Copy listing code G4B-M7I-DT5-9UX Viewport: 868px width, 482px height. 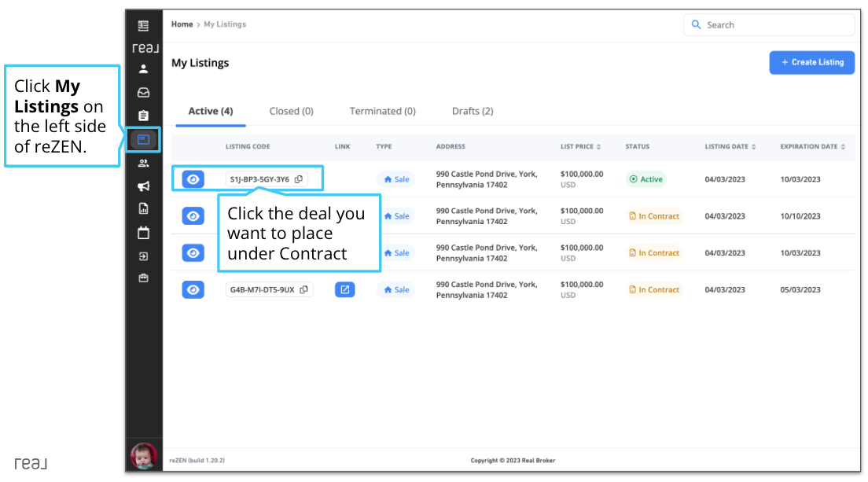(304, 289)
